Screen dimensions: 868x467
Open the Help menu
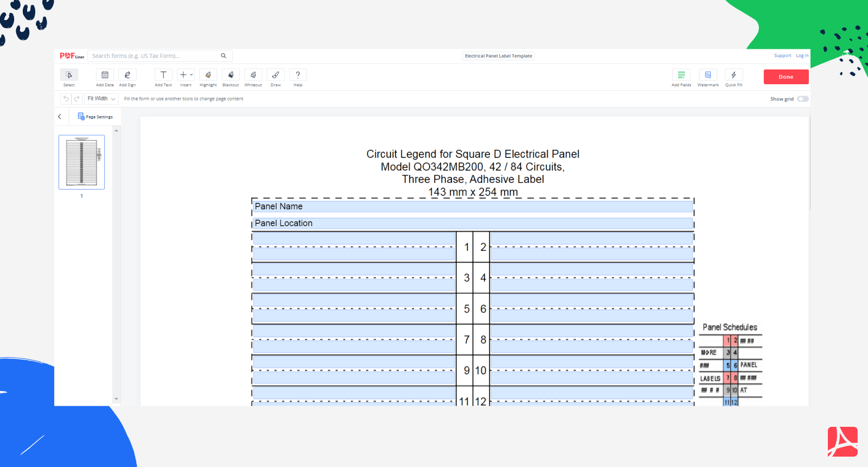[298, 75]
